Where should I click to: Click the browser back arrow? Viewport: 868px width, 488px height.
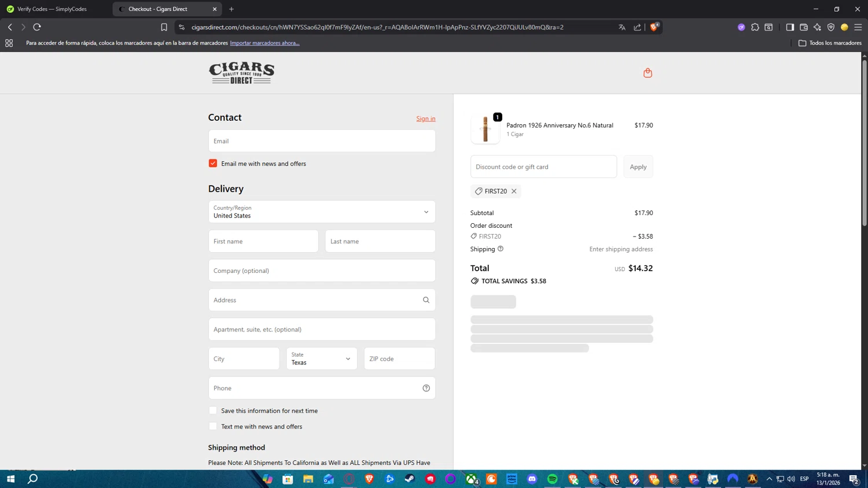click(x=10, y=27)
